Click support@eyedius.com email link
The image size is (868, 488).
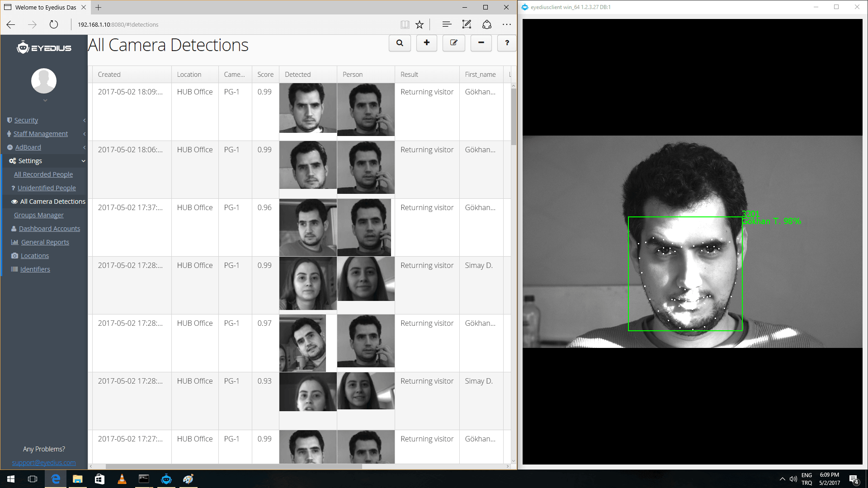[44, 463]
